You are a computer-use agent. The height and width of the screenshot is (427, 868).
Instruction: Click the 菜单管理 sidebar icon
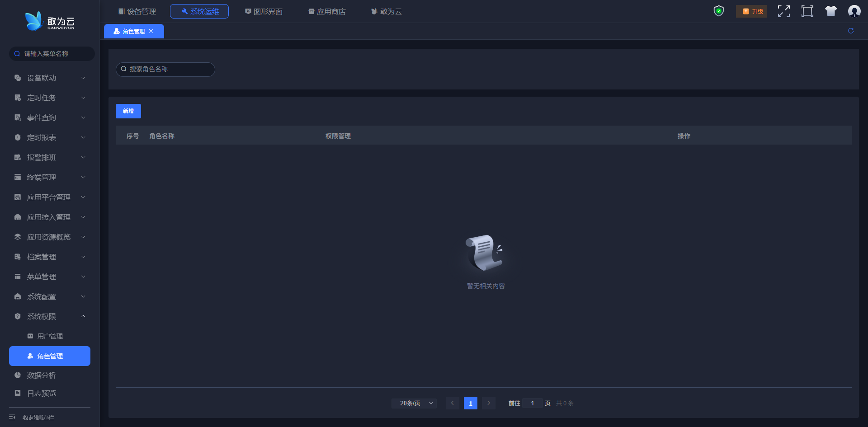pos(18,277)
